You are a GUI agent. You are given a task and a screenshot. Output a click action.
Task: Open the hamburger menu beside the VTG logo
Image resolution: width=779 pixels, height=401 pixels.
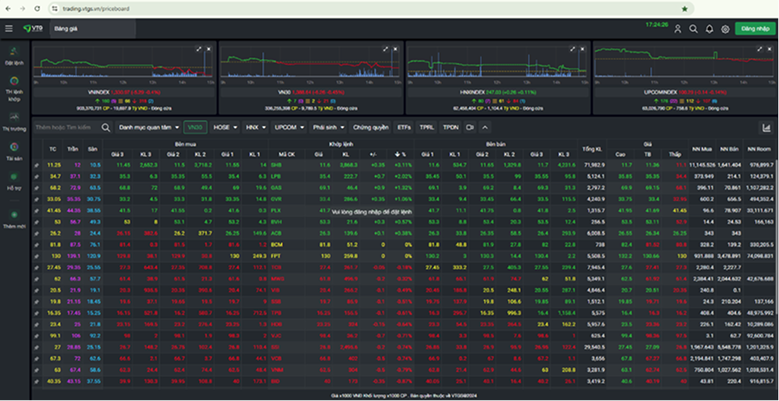tap(11, 30)
